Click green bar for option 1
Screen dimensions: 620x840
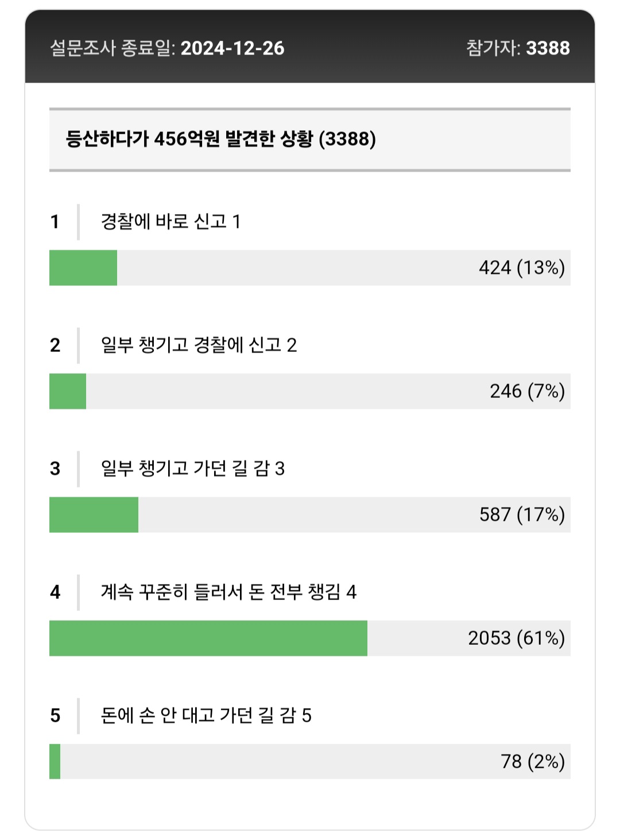[83, 268]
